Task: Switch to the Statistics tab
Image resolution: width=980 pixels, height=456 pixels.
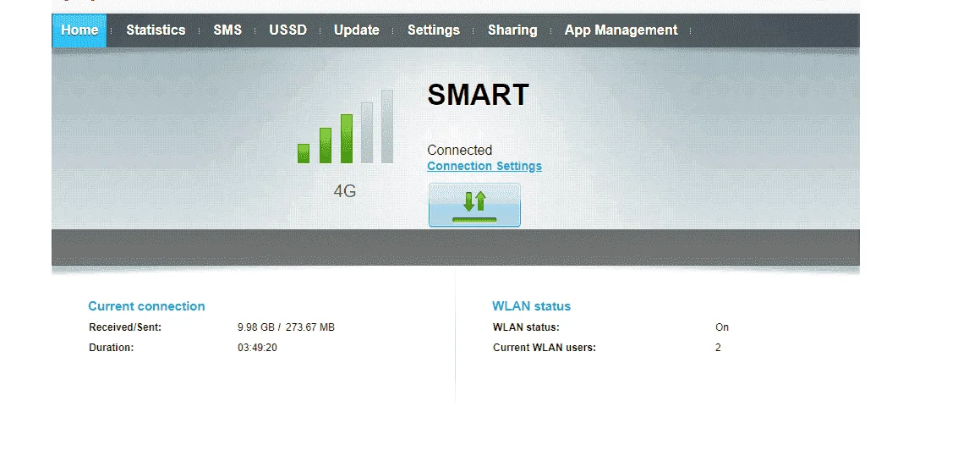Action: click(x=156, y=30)
